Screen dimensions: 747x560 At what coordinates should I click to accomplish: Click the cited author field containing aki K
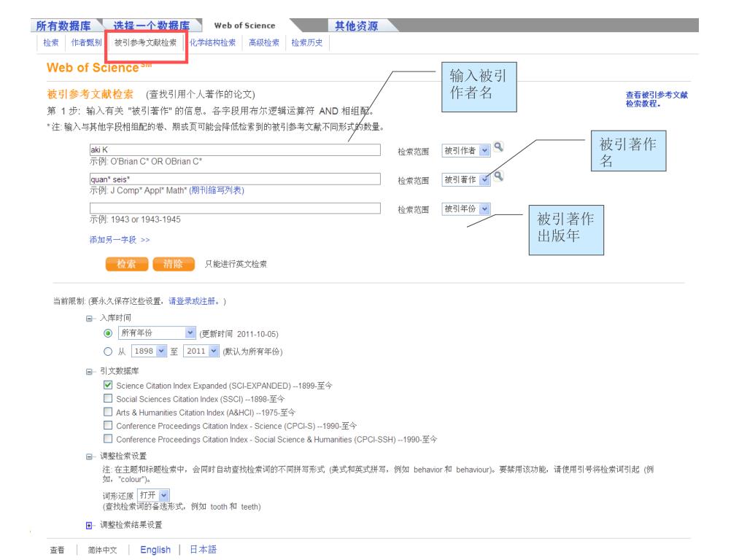(x=235, y=149)
